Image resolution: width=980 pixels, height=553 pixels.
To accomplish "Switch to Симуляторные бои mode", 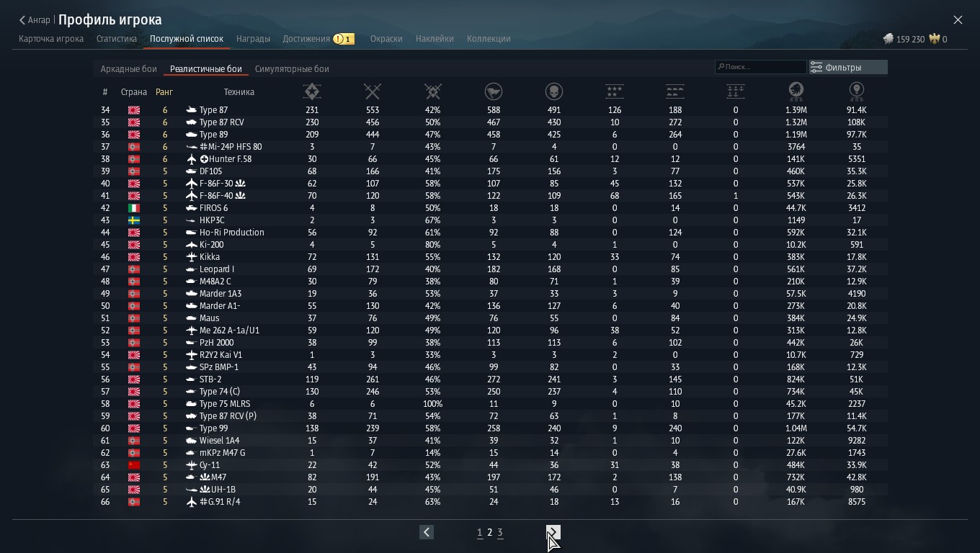I will [x=292, y=69].
